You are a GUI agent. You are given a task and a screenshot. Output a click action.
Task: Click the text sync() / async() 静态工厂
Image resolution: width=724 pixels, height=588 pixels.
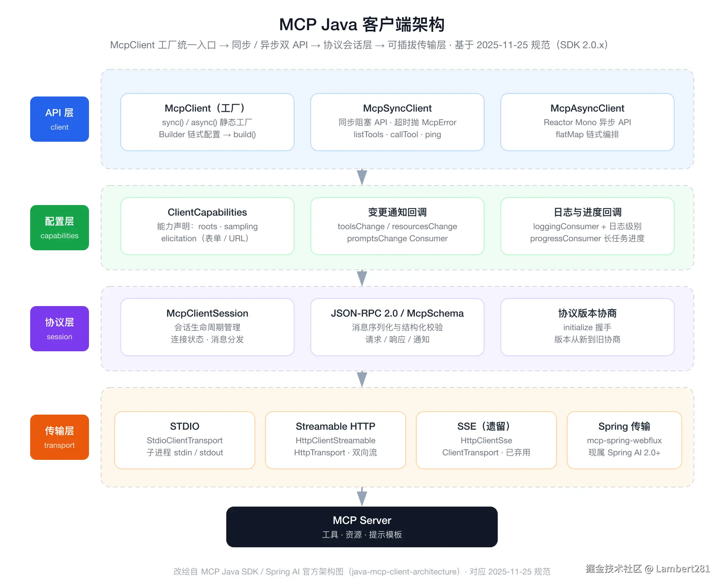coord(207,122)
